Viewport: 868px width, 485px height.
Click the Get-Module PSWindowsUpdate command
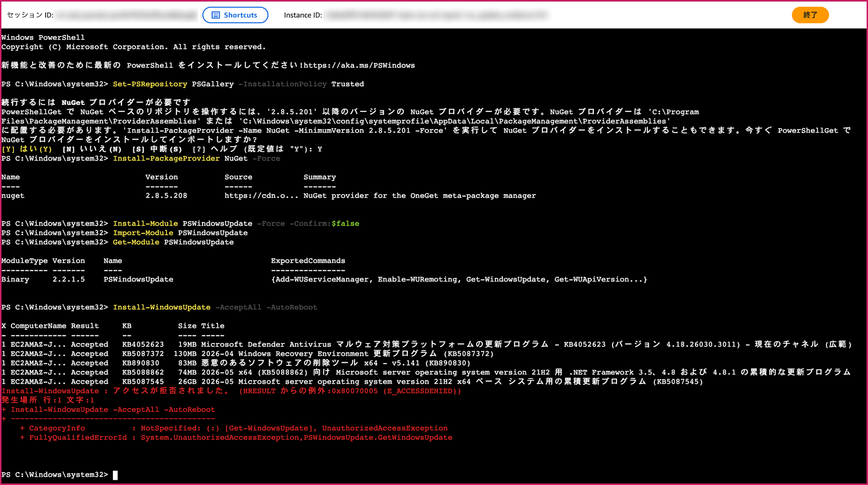coord(173,242)
